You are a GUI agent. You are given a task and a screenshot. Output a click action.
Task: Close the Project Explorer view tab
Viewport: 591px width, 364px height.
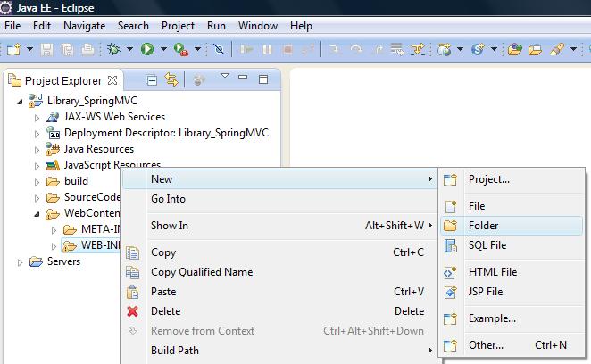click(112, 80)
